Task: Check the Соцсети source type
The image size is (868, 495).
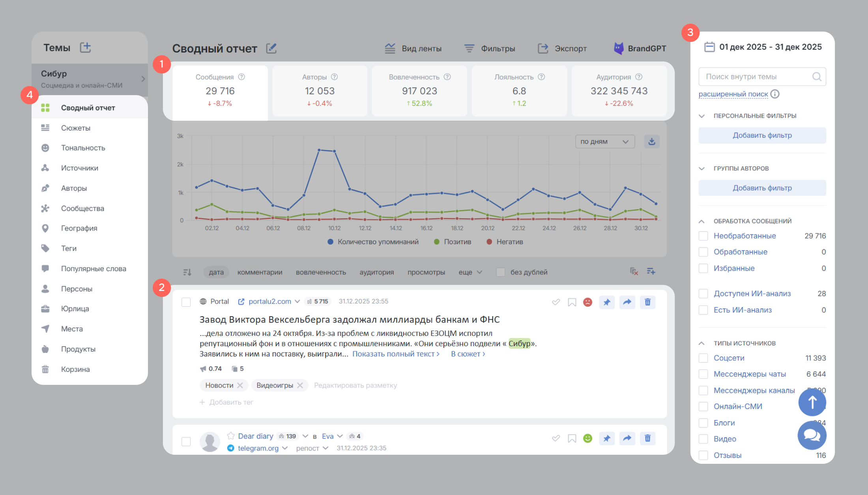Action: pyautogui.click(x=703, y=358)
